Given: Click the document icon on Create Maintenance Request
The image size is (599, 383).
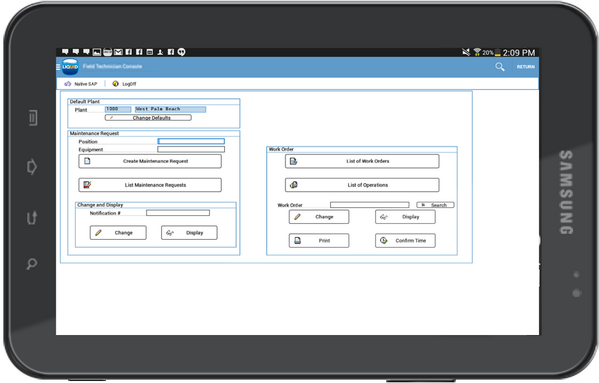Looking at the screenshot, I should 87,161.
